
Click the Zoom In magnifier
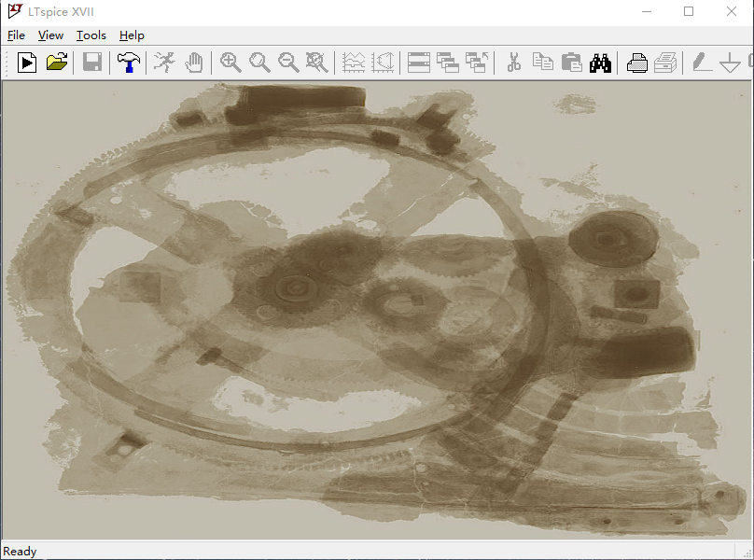coord(230,63)
